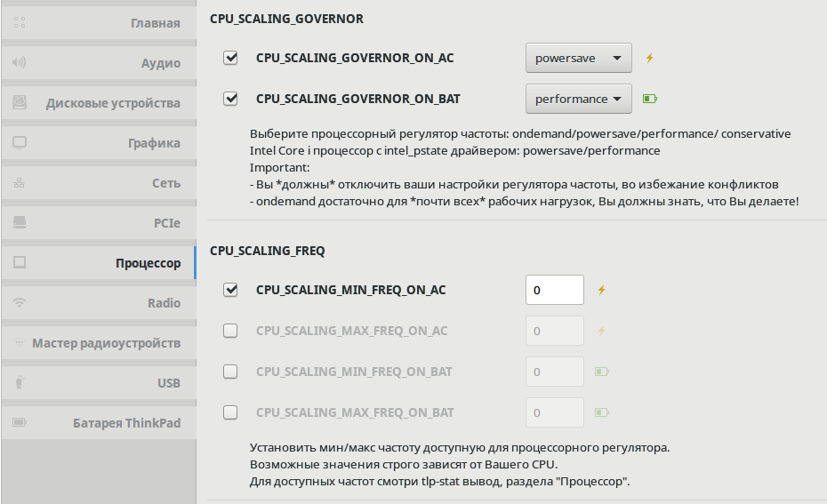Screen dimensions: 827x504
Task: Open the PCIe tab
Action: 99,223
